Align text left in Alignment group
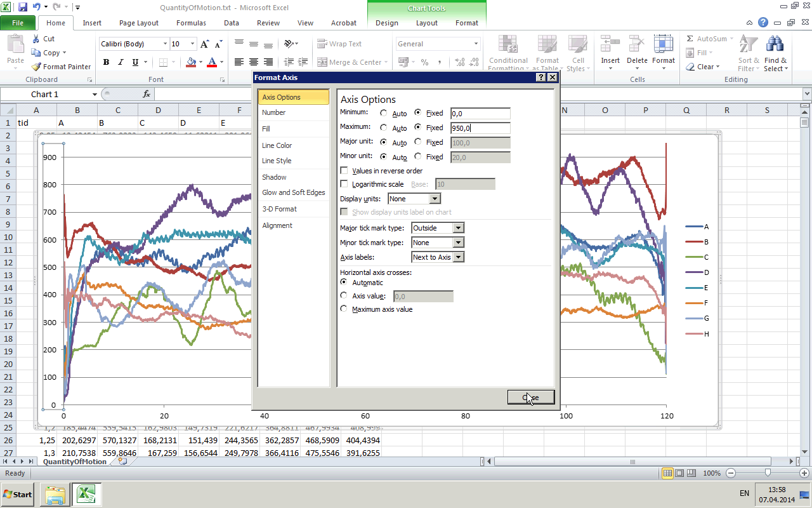This screenshot has height=508, width=812. point(239,62)
